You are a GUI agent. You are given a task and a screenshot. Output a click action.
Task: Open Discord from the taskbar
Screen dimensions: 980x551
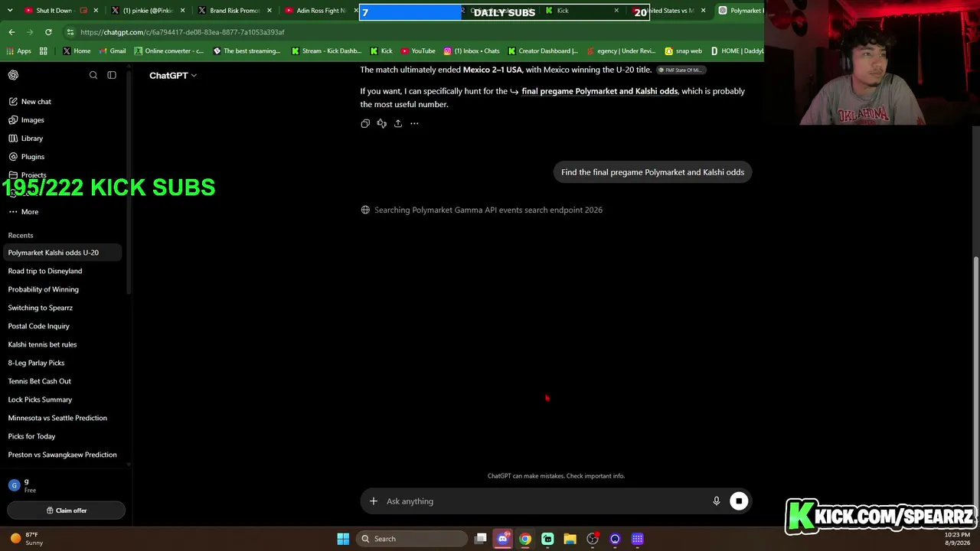point(503,539)
